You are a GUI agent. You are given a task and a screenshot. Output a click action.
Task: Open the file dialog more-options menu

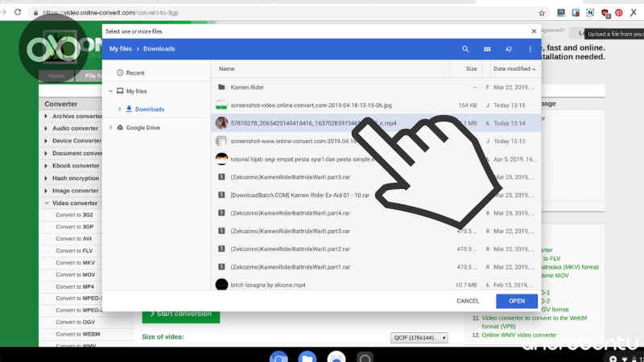[530, 49]
